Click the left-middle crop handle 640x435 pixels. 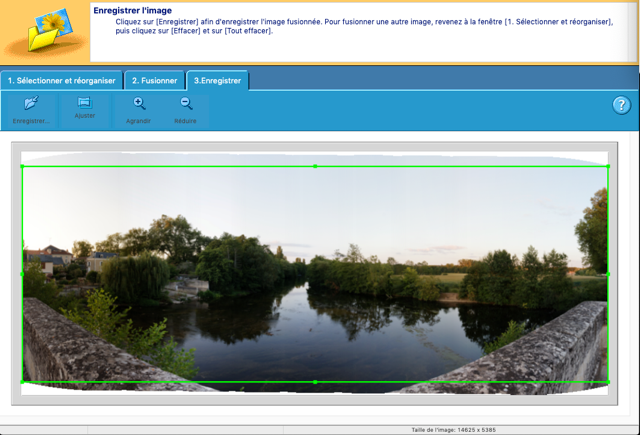22,274
